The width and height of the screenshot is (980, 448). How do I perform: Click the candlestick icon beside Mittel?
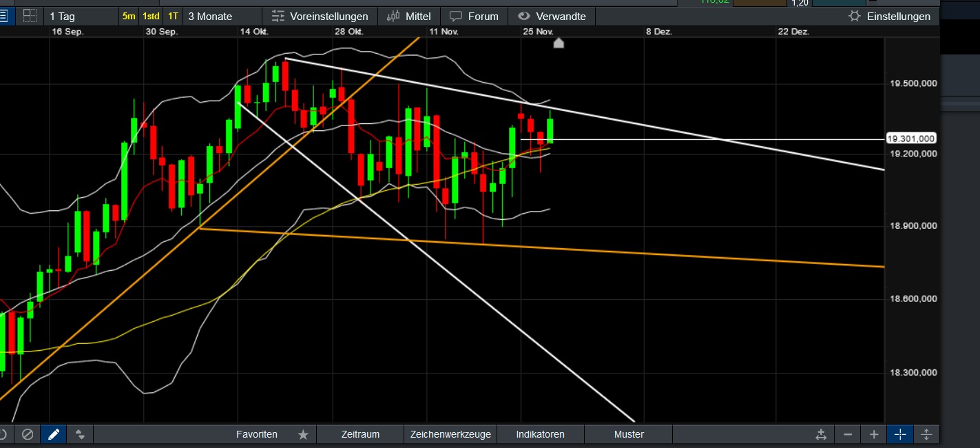pyautogui.click(x=393, y=16)
